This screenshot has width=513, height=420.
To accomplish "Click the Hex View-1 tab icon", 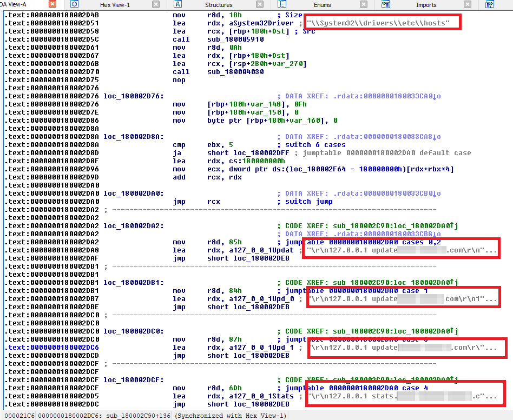I will tap(74, 4).
